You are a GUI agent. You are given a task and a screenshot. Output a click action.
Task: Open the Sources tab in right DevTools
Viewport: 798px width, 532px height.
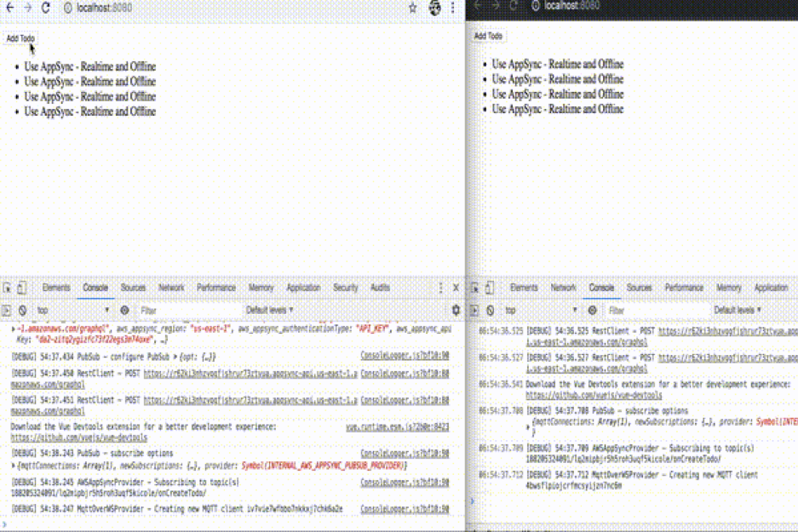[640, 288]
